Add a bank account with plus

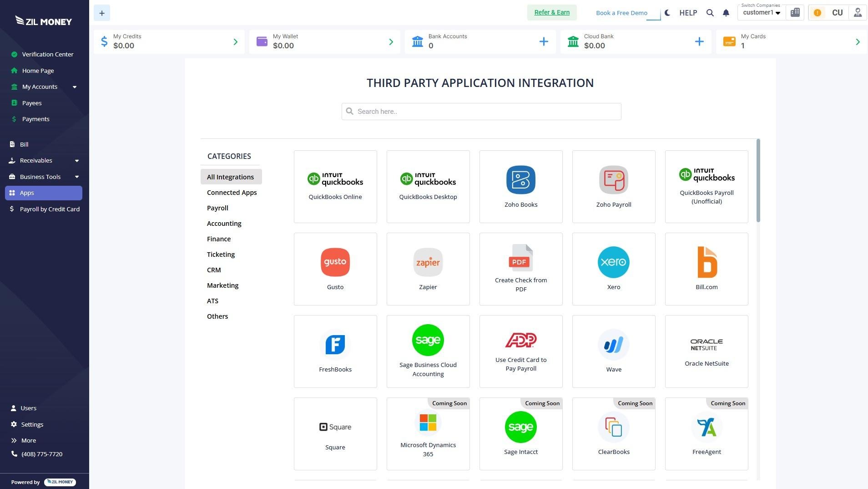544,42
